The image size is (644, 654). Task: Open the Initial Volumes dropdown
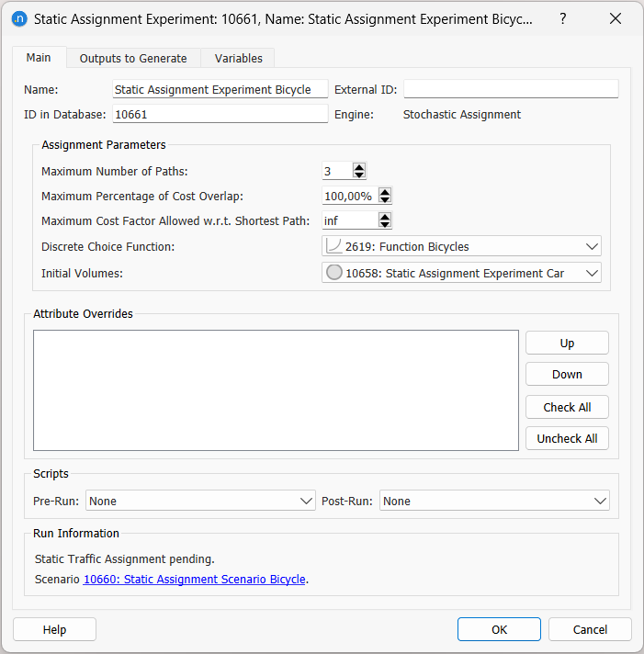click(x=461, y=273)
